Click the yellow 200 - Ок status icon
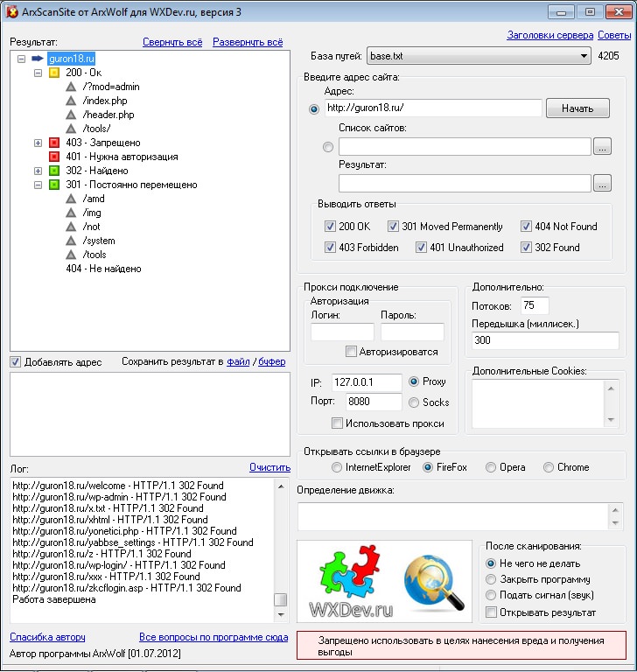Image resolution: width=637 pixels, height=672 pixels. (54, 73)
